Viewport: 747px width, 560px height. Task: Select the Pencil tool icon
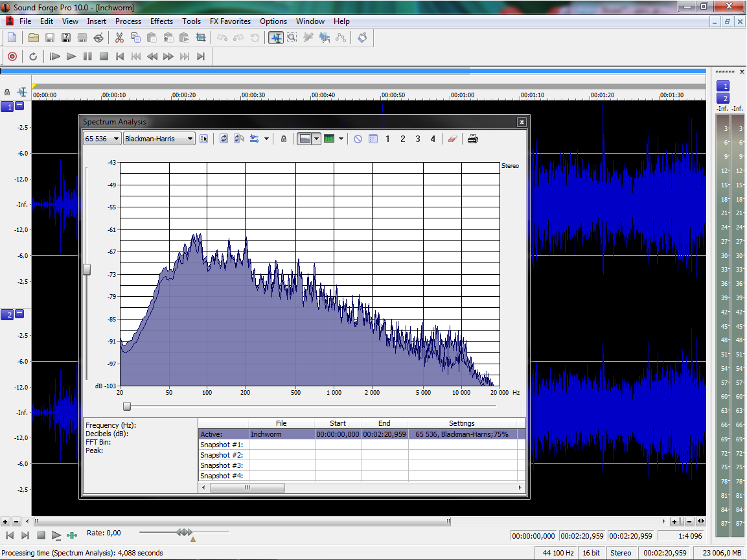click(308, 38)
